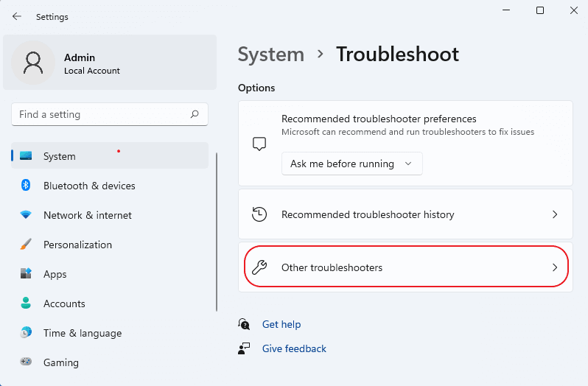Close the Settings window
Image resolution: width=588 pixels, height=386 pixels.
coord(574,10)
